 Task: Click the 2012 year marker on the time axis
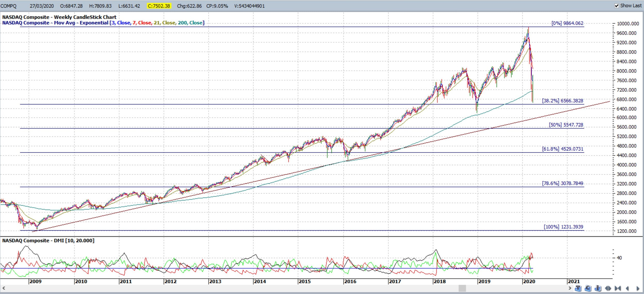[170, 281]
